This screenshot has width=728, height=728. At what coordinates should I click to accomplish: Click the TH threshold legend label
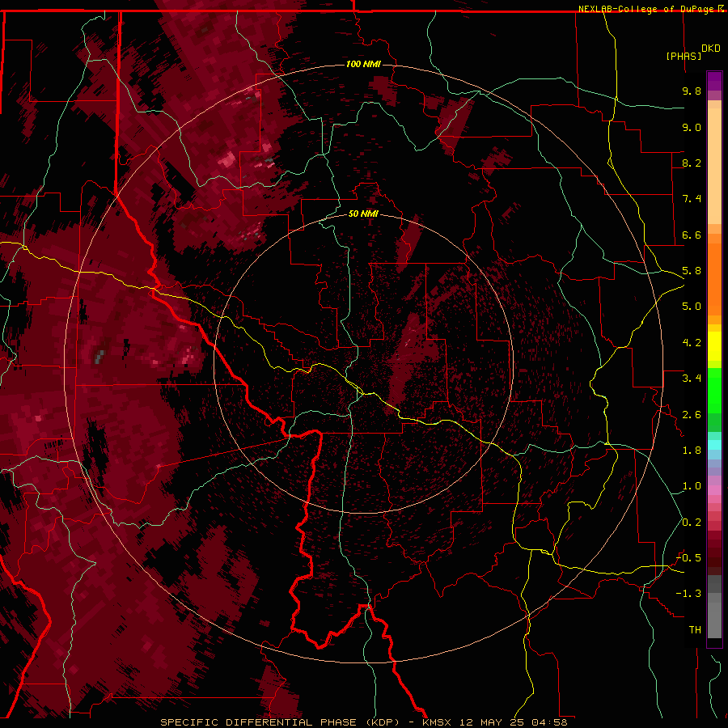(x=695, y=630)
